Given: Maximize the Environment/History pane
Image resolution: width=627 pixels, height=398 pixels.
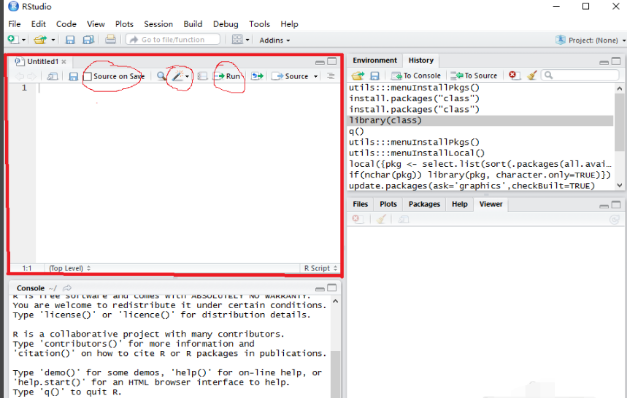Looking at the screenshot, I should pos(616,61).
